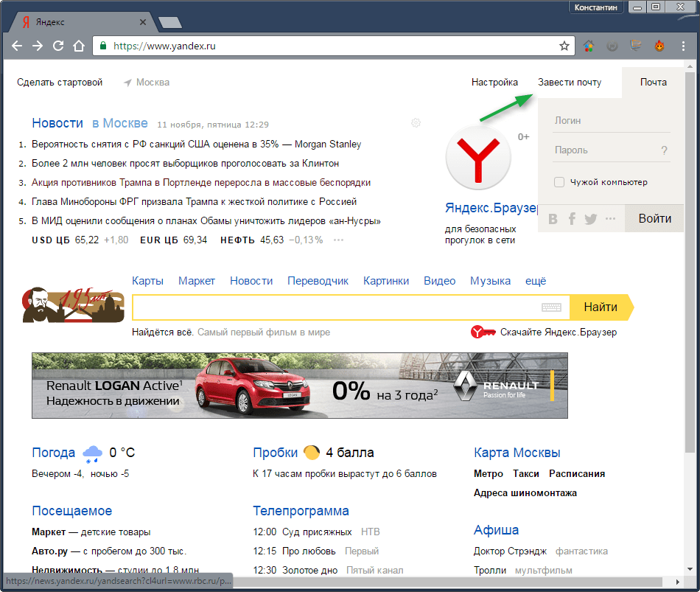
Task: Switch news to в Москве
Action: click(119, 123)
